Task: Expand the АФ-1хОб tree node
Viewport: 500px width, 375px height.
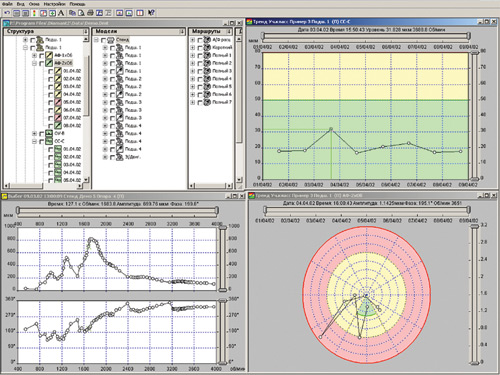Action: point(34,55)
